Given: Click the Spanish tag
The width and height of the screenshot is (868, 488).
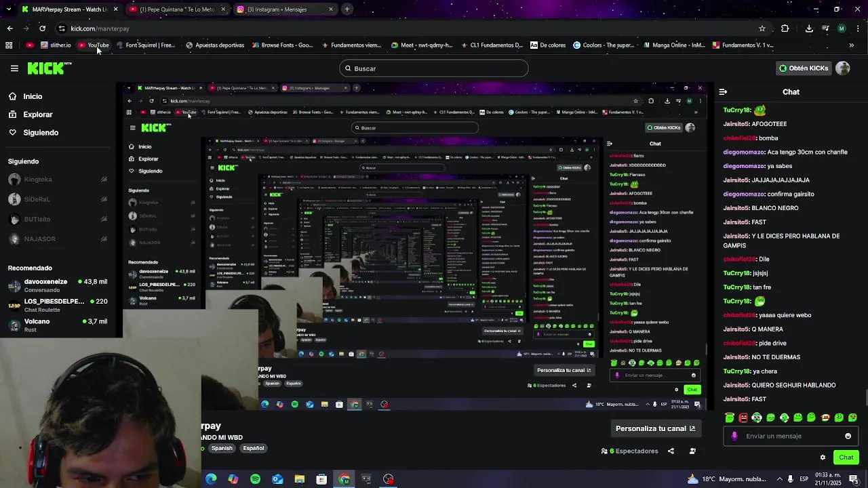Looking at the screenshot, I should click(x=222, y=448).
